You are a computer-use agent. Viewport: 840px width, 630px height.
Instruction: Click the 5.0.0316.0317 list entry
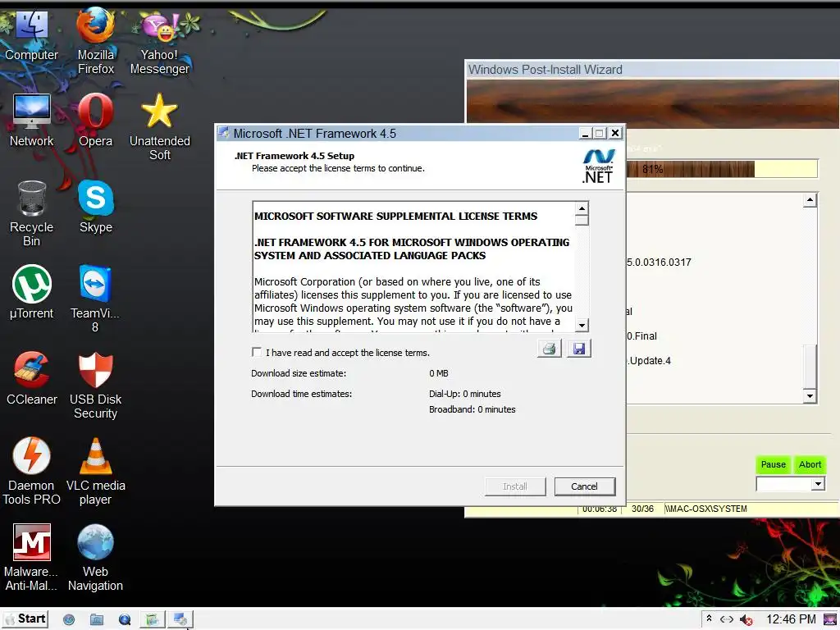659,262
